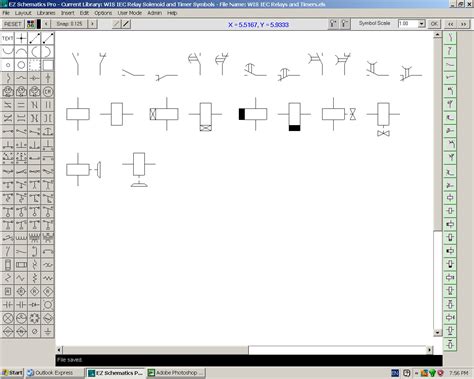Click the pin-with-minus icon near Symbol Scale
This screenshot has height=379, width=474.
pos(345,24)
